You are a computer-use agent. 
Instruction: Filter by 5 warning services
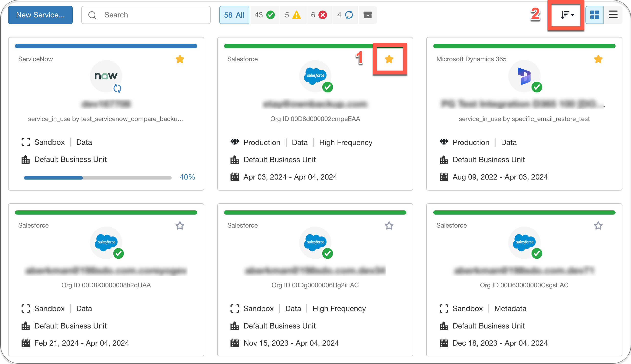pos(293,15)
